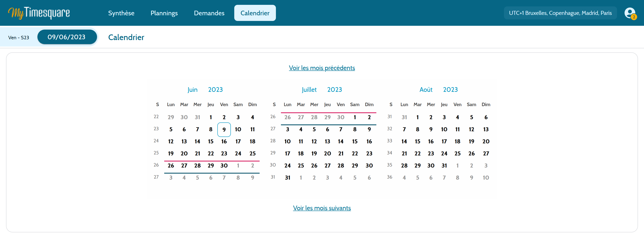Select the Calendrier tab
This screenshot has width=644, height=238.
pos(255,13)
